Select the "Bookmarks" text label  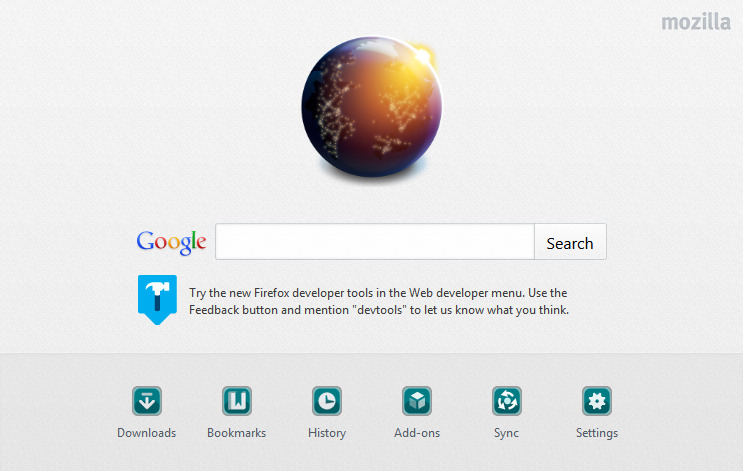click(237, 433)
